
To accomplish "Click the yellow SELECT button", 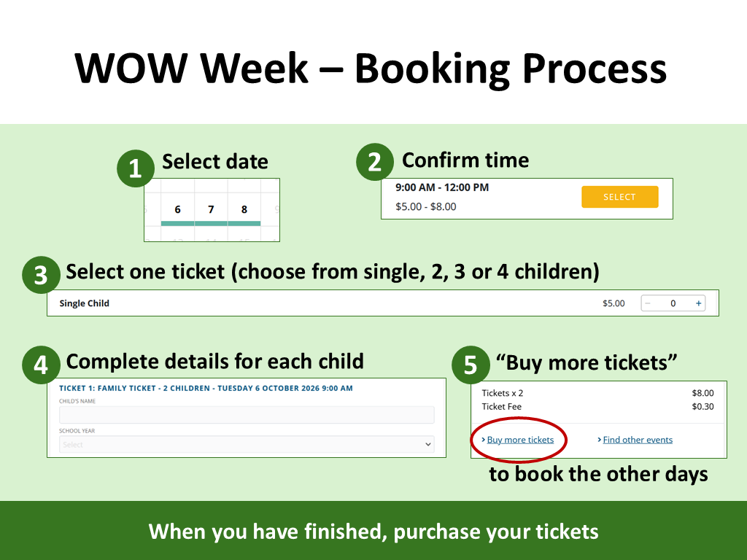I will [x=620, y=197].
